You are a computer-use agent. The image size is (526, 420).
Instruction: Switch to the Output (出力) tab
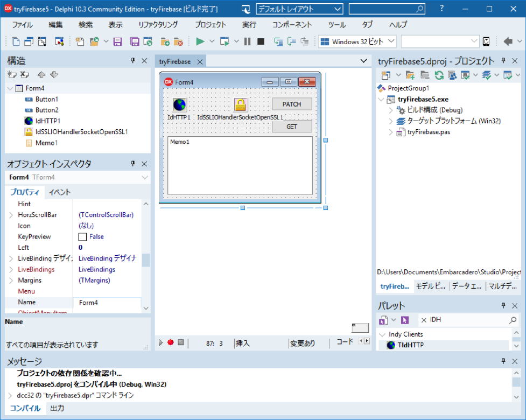point(57,408)
